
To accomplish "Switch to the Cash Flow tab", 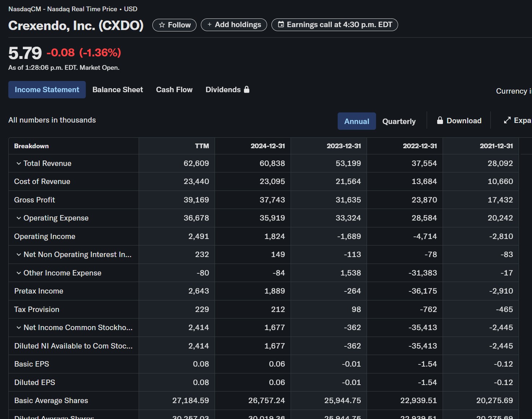I will [174, 90].
